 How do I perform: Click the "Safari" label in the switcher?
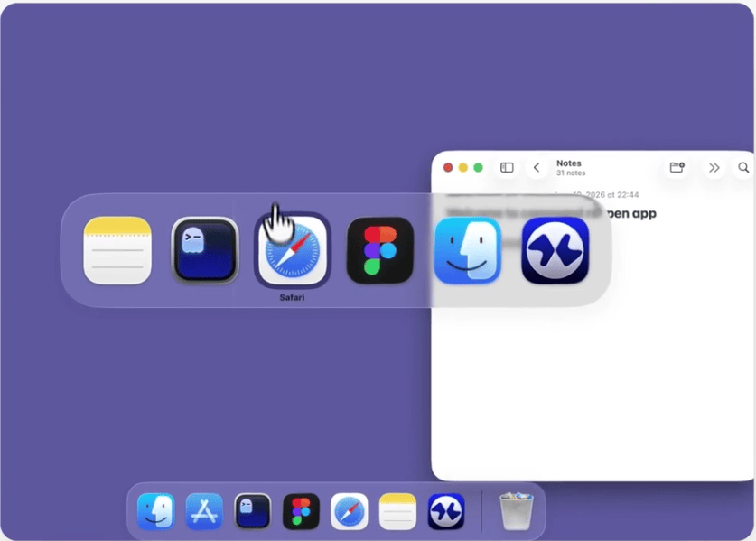coord(292,297)
